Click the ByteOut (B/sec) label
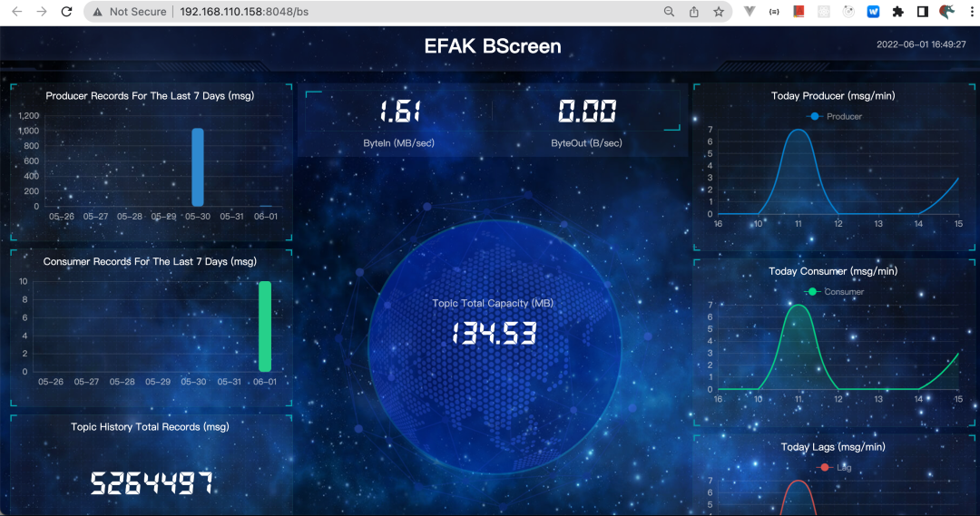This screenshot has height=516, width=980. coord(586,143)
